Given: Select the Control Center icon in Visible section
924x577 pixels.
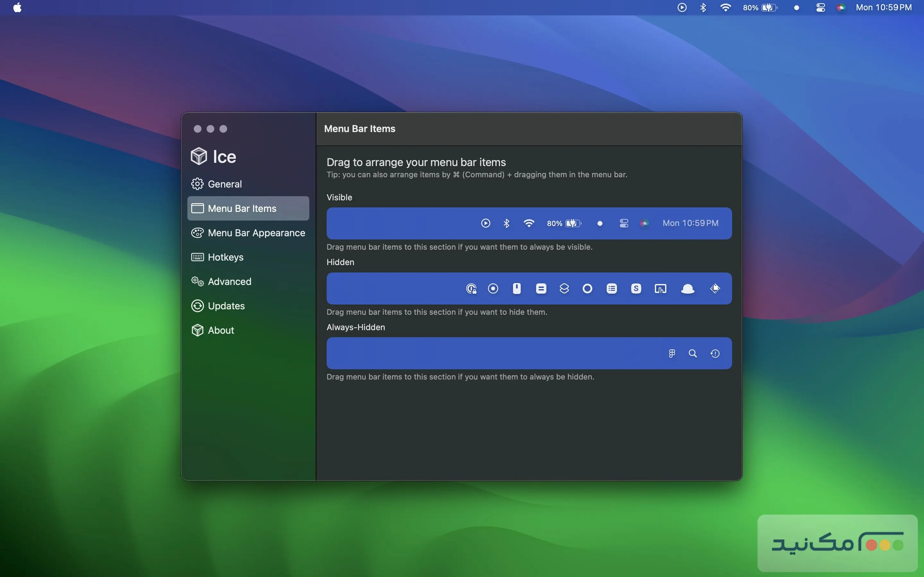Looking at the screenshot, I should (x=623, y=223).
